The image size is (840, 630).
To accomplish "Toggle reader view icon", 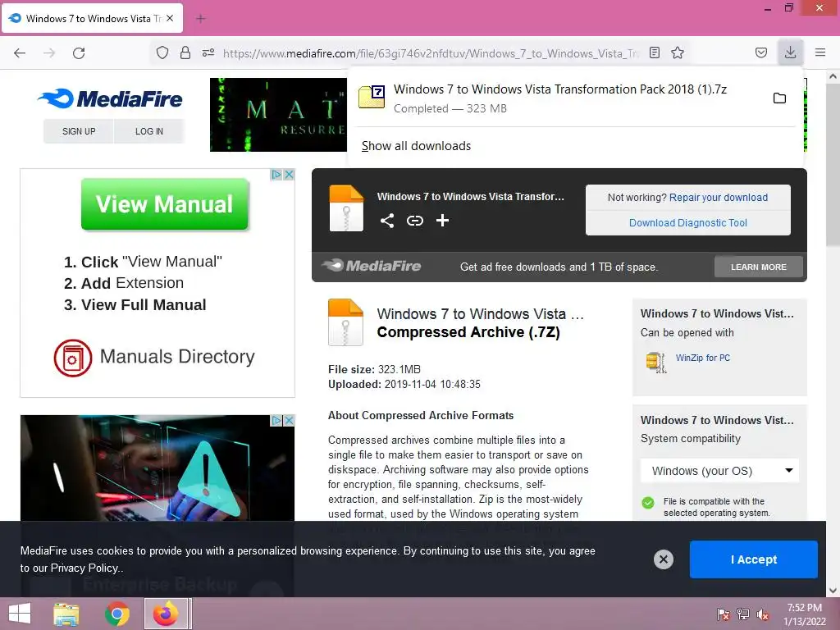I will click(x=654, y=52).
